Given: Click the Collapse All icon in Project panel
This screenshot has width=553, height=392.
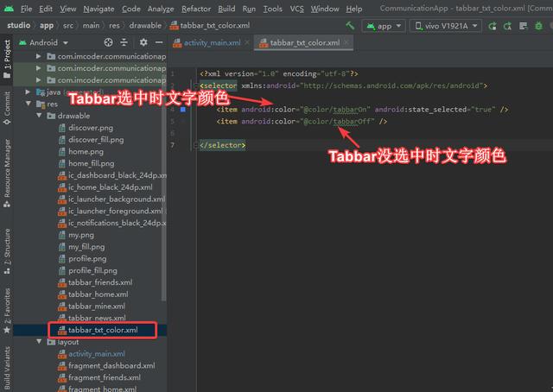Looking at the screenshot, I should pos(124,42).
